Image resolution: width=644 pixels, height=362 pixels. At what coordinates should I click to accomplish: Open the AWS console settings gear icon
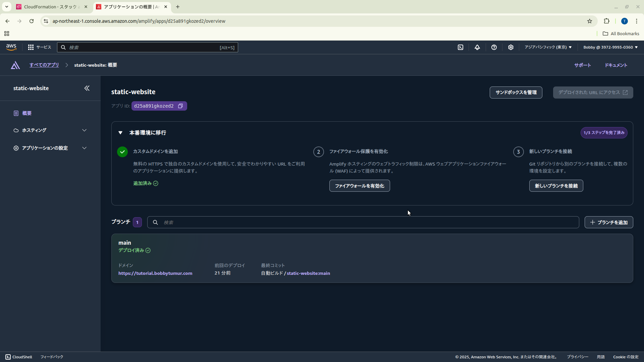tap(511, 47)
